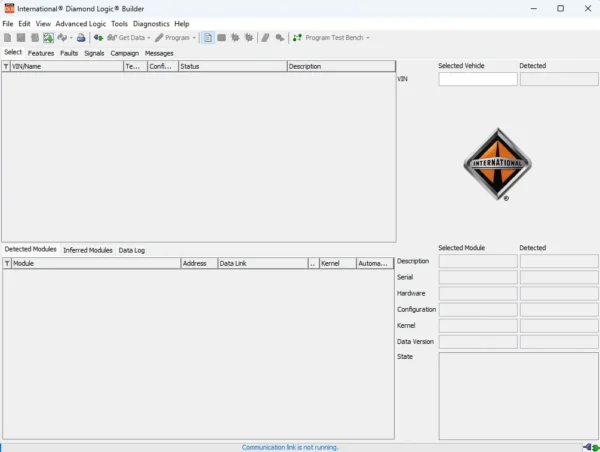Click the Program Test Bench button

click(328, 38)
